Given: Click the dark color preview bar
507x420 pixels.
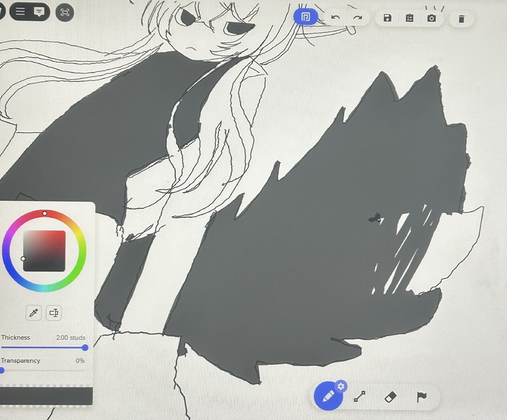Looking at the screenshot, I should (x=46, y=395).
